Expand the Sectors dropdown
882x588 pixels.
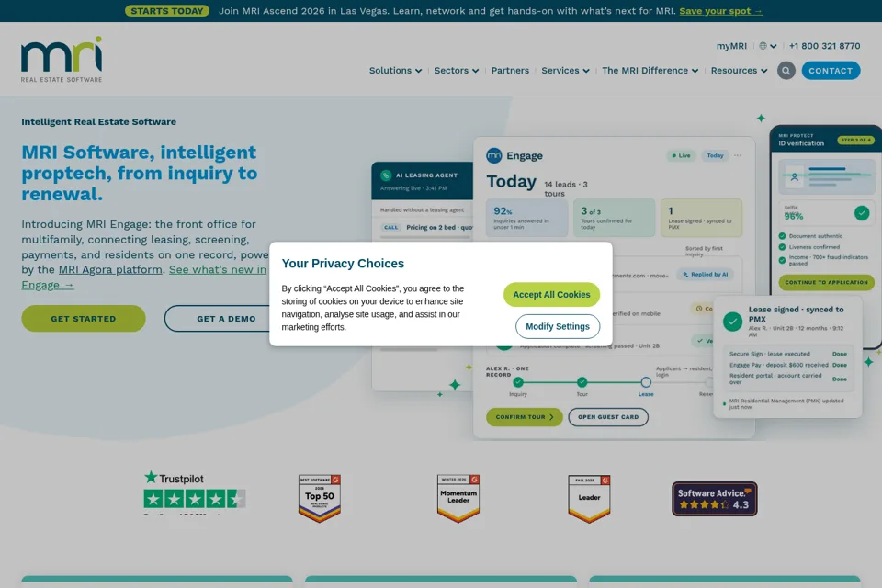click(457, 71)
